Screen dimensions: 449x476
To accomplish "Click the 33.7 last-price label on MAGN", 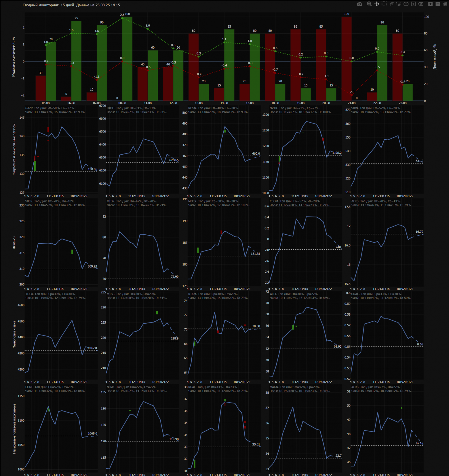I will pos(338,456).
